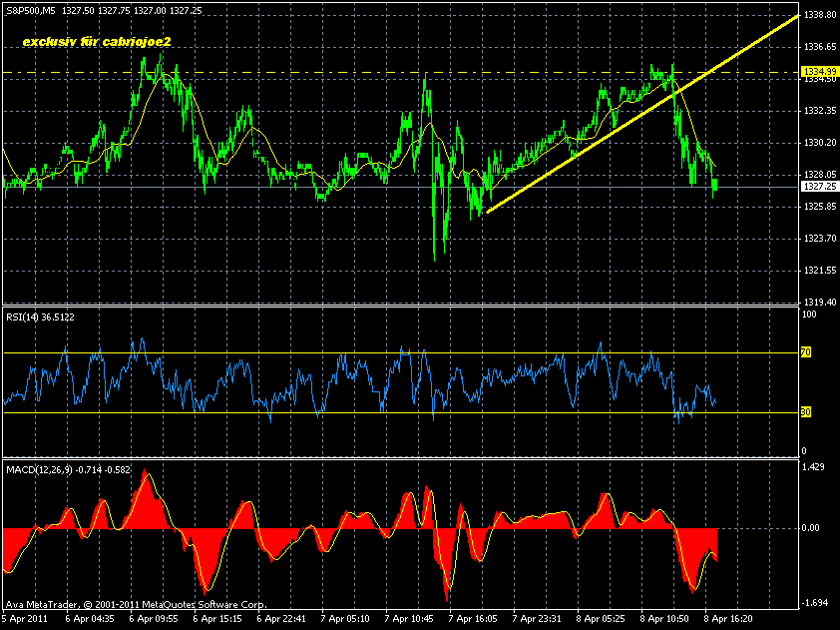Screen dimensions: 840x630
Task: Select the current price tag 1327.25
Action: [819, 187]
